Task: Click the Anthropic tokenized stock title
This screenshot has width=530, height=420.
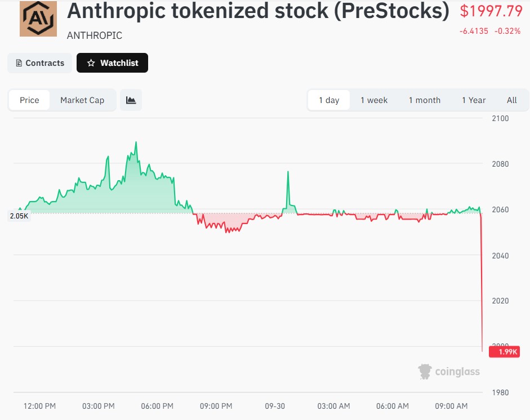Action: click(258, 11)
